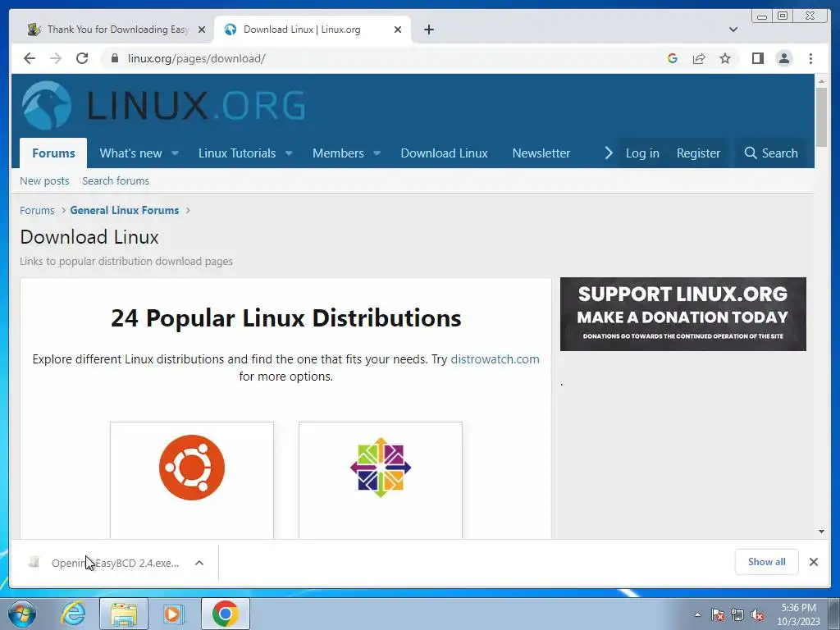Reload the linux.org page
The height and width of the screenshot is (630, 840).
point(82,58)
